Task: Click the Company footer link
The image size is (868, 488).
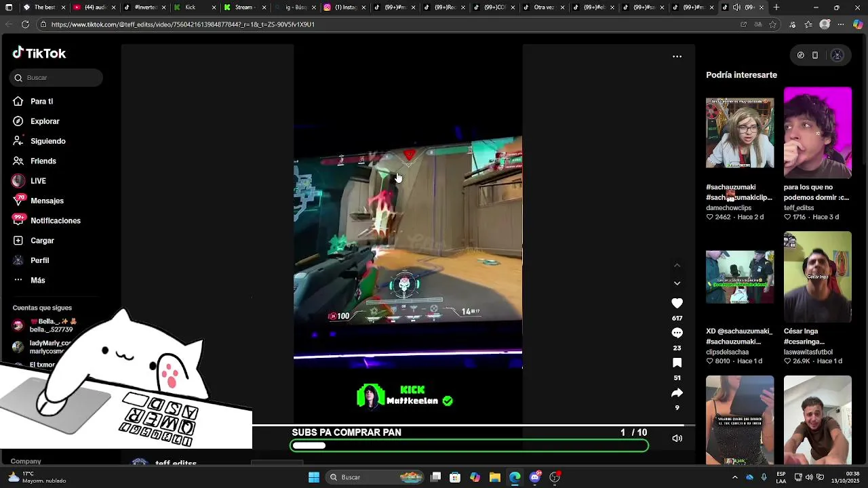Action: click(26, 462)
